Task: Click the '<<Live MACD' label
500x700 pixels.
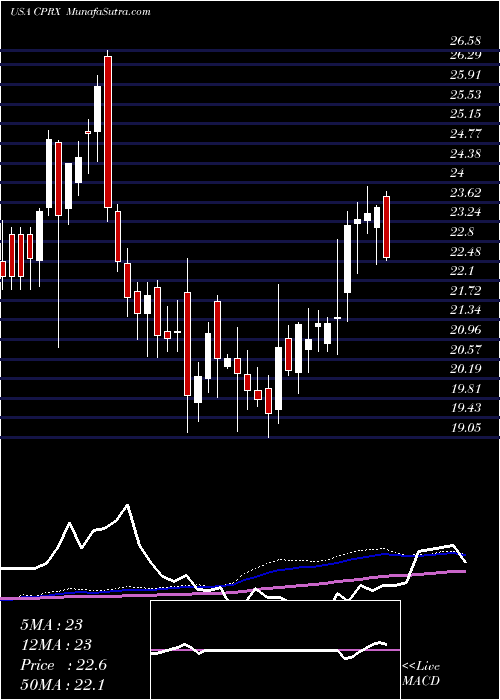Action: (x=421, y=673)
